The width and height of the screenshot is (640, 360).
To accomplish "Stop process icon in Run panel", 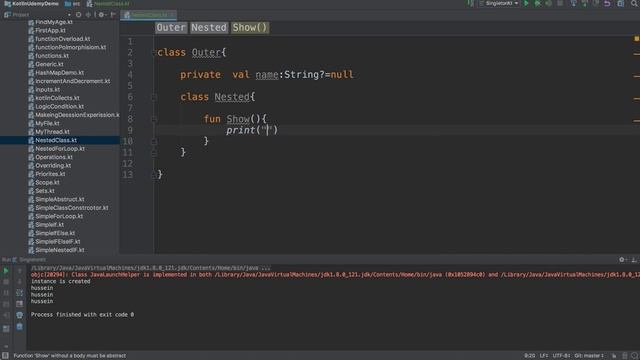I will [x=6, y=282].
